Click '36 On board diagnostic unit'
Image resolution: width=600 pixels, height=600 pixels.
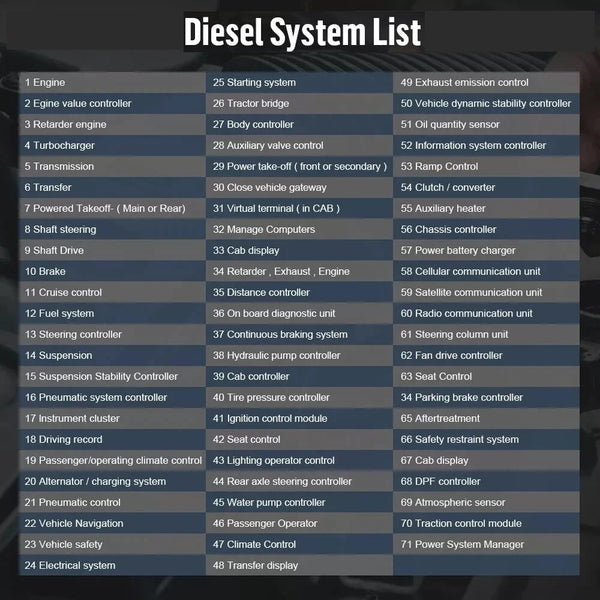coord(299,314)
